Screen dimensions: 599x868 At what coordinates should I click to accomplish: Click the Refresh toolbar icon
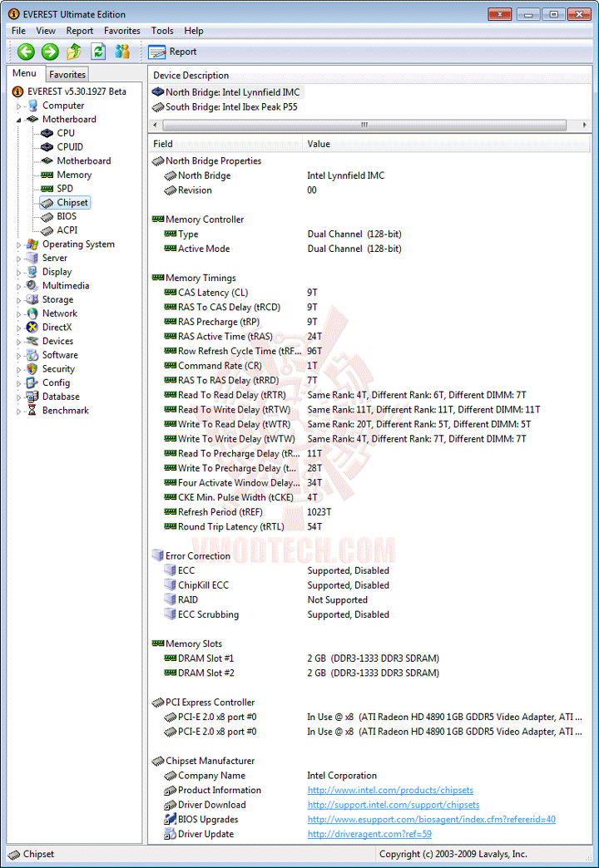point(99,52)
